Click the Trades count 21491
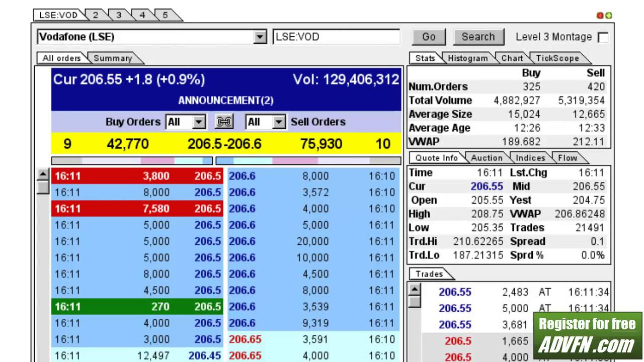This screenshot has width=644, height=362. pyautogui.click(x=590, y=228)
